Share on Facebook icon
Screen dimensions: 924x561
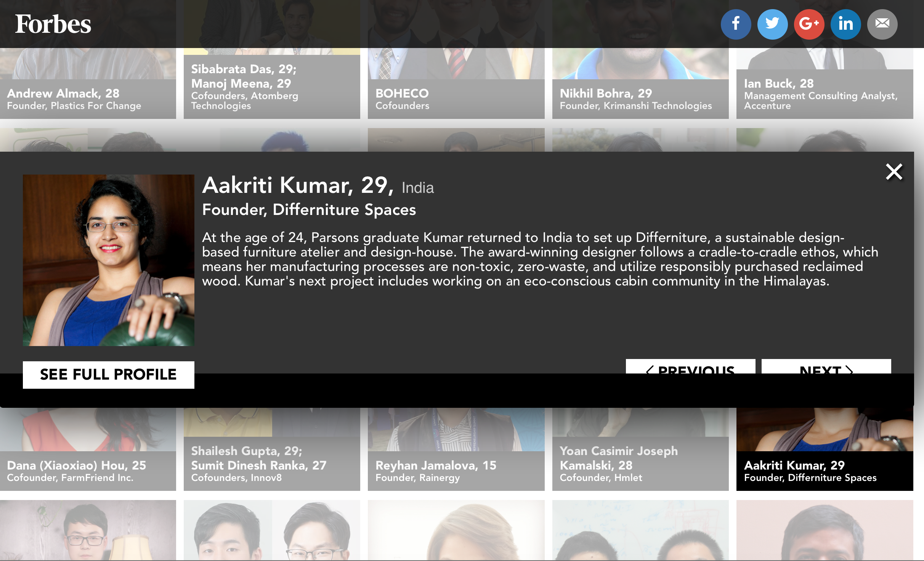point(736,24)
